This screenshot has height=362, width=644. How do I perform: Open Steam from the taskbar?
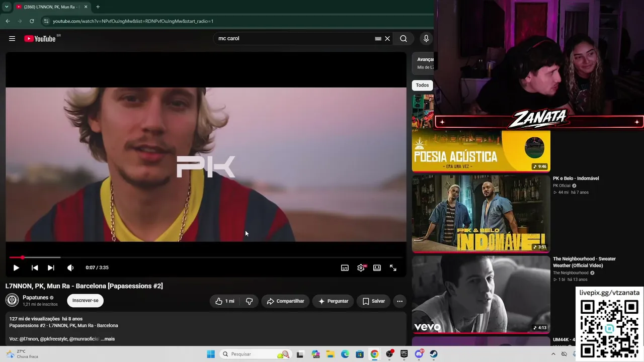434,354
